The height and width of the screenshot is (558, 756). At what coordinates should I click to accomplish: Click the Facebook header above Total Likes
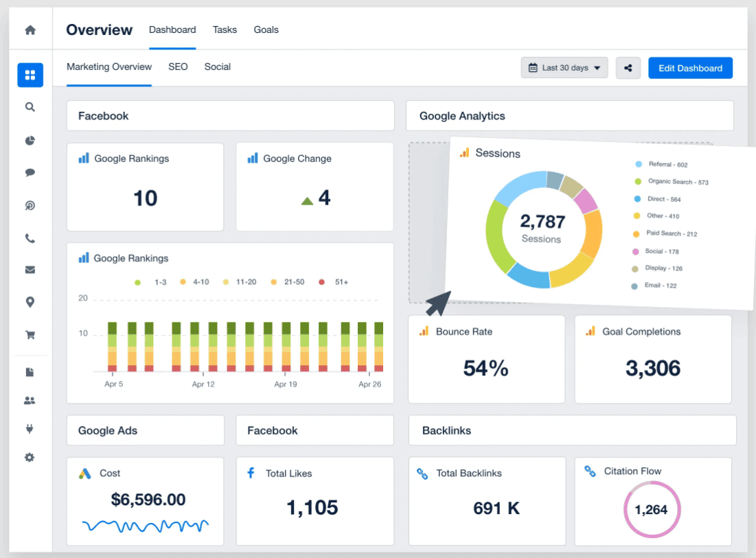click(315, 430)
